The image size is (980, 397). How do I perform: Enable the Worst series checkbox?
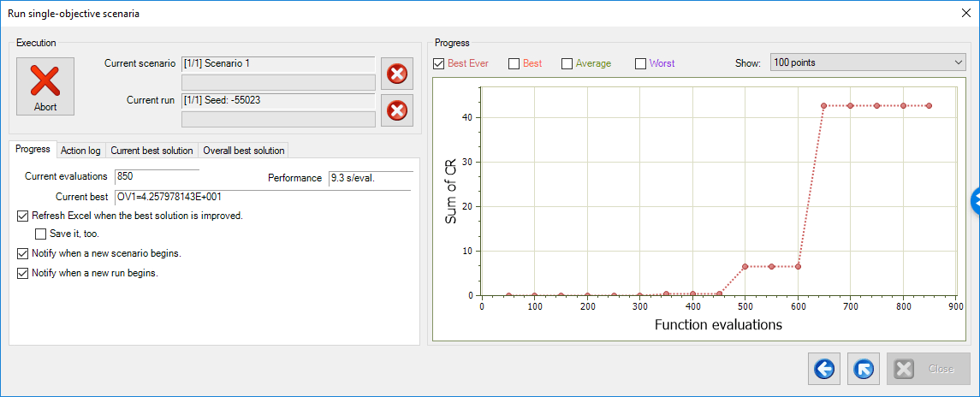click(640, 63)
